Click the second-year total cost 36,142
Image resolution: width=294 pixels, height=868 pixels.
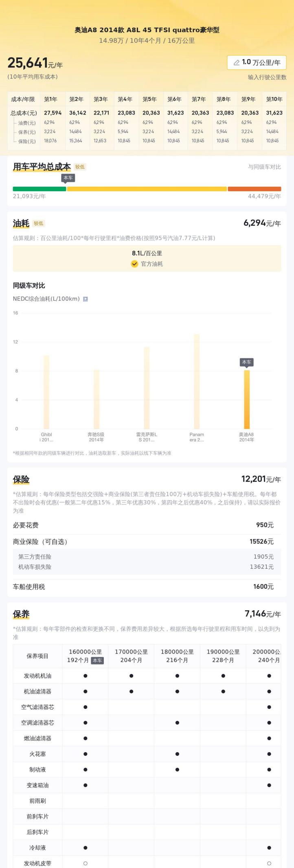click(x=78, y=113)
